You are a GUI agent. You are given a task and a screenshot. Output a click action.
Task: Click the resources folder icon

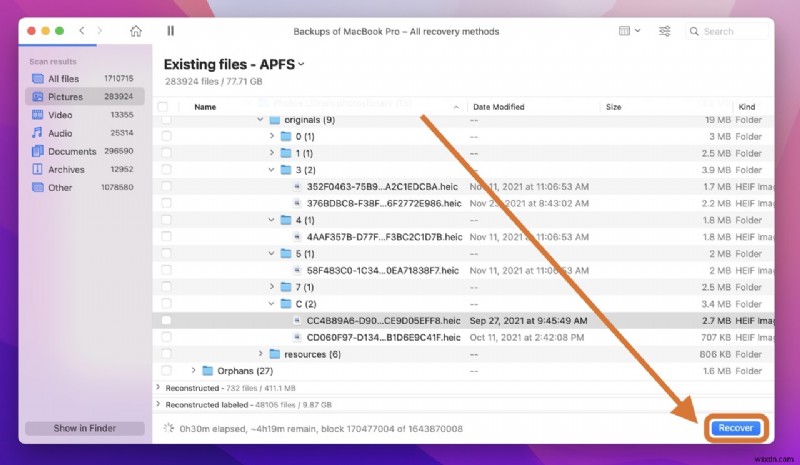point(274,354)
